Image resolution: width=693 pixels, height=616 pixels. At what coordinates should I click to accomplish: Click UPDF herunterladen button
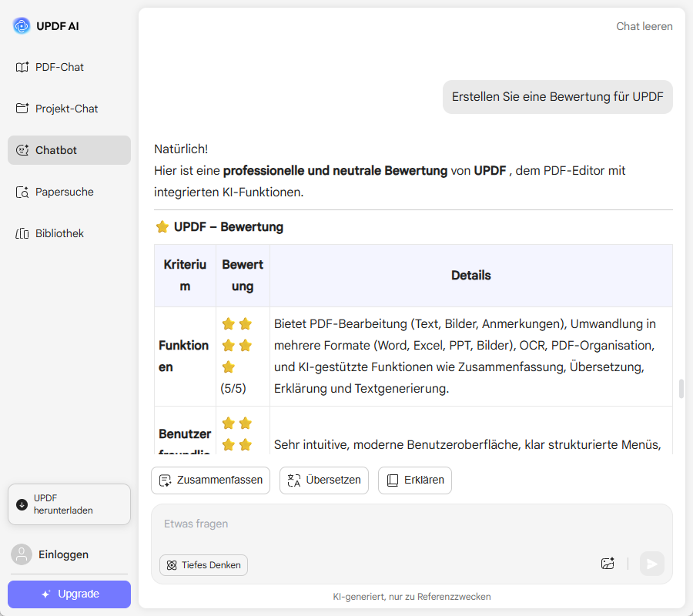pyautogui.click(x=69, y=504)
